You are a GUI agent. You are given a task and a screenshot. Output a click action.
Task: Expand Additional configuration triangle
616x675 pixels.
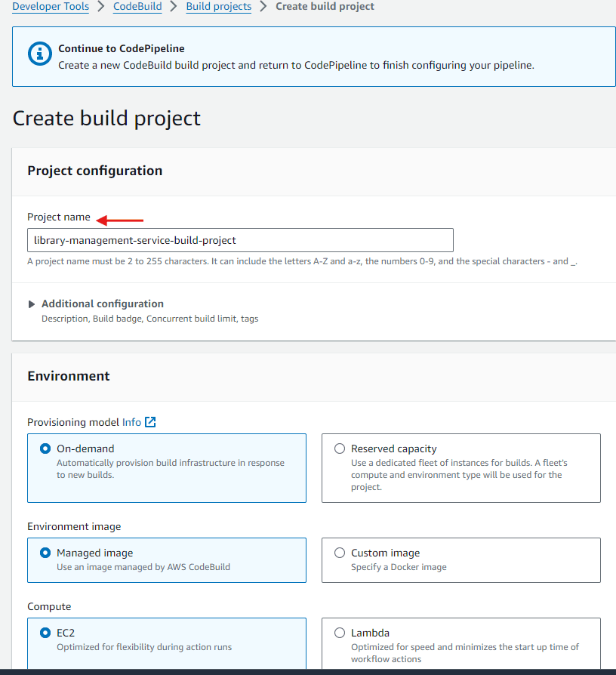click(32, 304)
